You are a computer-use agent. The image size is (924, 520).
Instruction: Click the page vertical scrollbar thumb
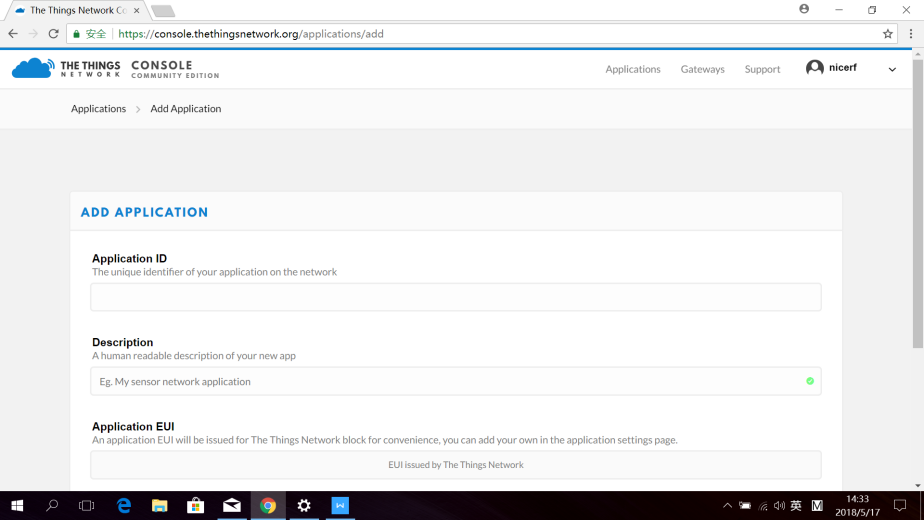tap(917, 200)
